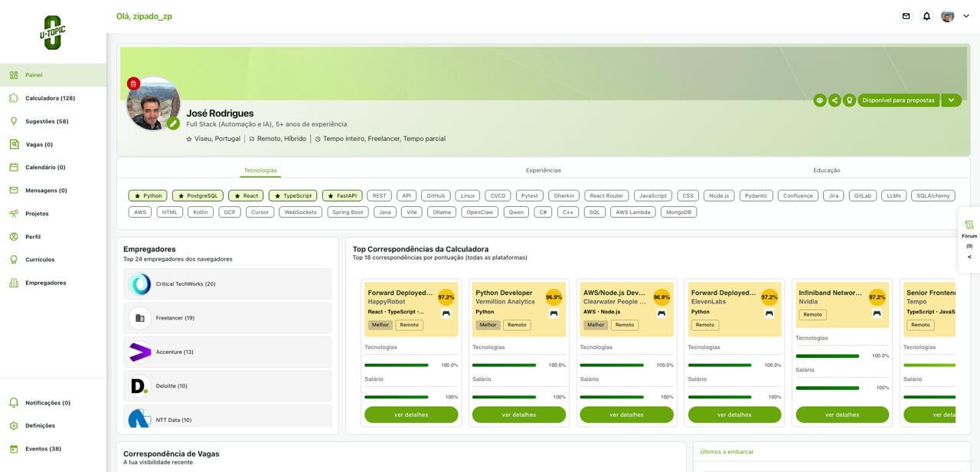
Task: Click the green edit pencil on avatar
Action: click(x=174, y=123)
